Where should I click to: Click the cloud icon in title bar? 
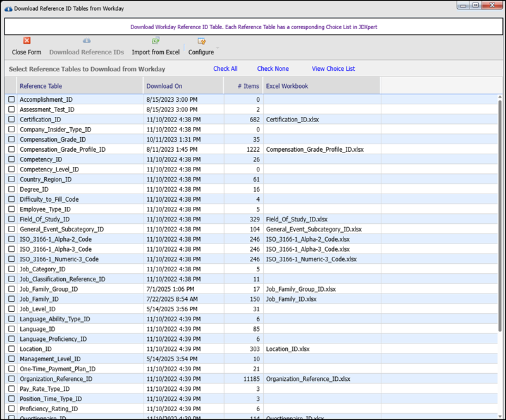point(8,9)
